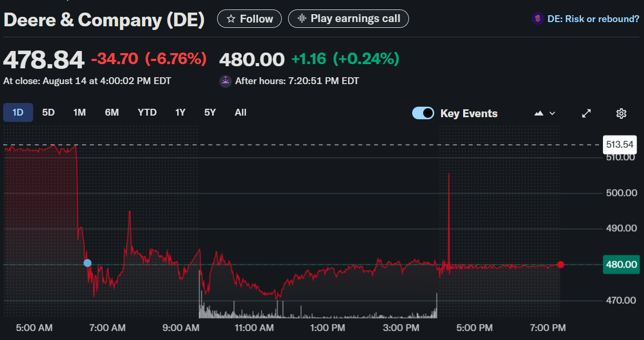Show the YTD chart range
The width and height of the screenshot is (644, 340).
pos(147,112)
